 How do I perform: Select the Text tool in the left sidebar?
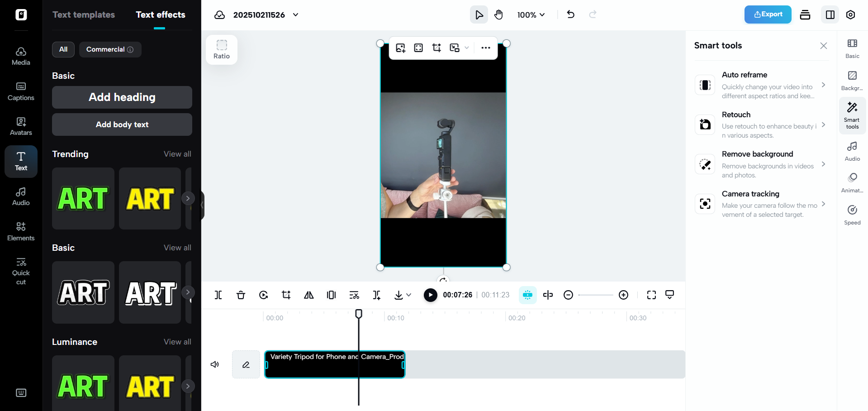(21, 161)
